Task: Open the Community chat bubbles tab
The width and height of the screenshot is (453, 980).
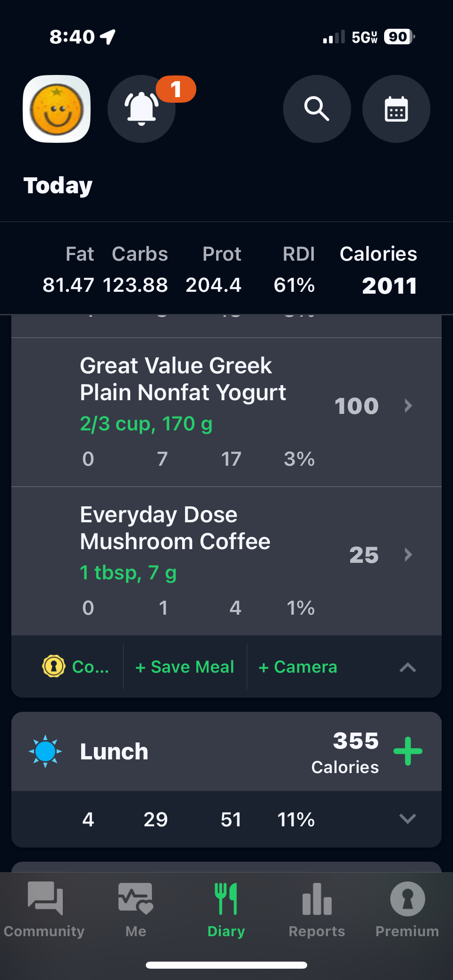Action: point(45,908)
